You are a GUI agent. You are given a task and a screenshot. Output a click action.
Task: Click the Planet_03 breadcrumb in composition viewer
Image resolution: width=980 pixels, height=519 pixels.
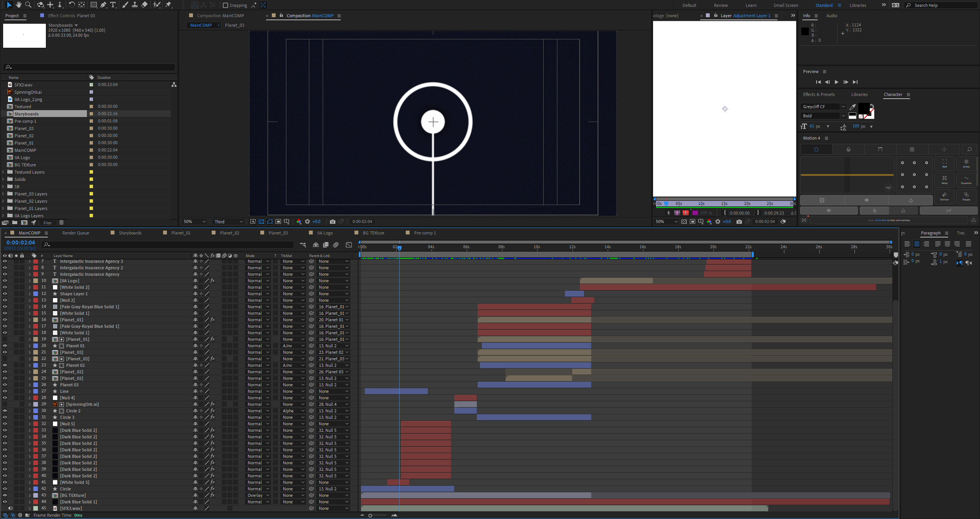tap(234, 25)
